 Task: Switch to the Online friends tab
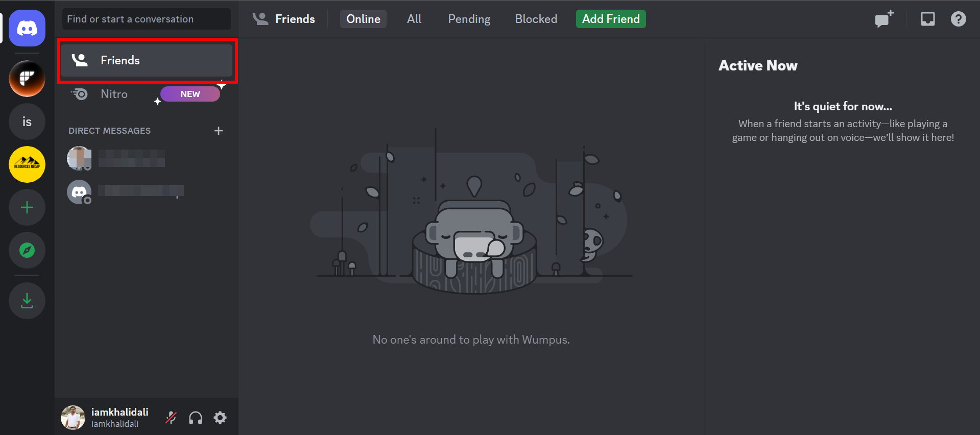363,19
